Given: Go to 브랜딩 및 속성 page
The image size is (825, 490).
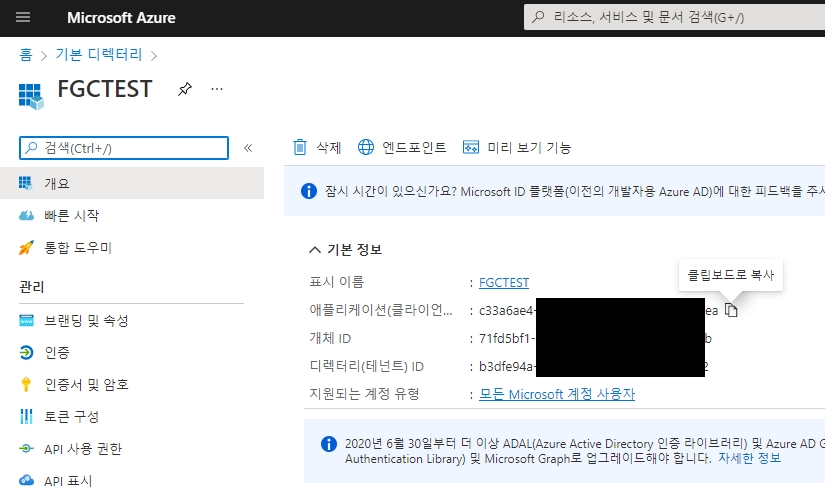Looking at the screenshot, I should pyautogui.click(x=86, y=321).
